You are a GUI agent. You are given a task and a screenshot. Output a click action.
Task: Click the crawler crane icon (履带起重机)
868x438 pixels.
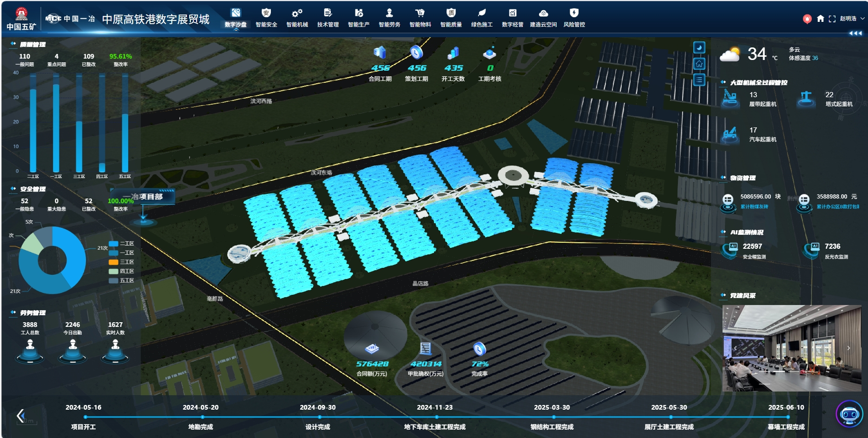coord(730,98)
